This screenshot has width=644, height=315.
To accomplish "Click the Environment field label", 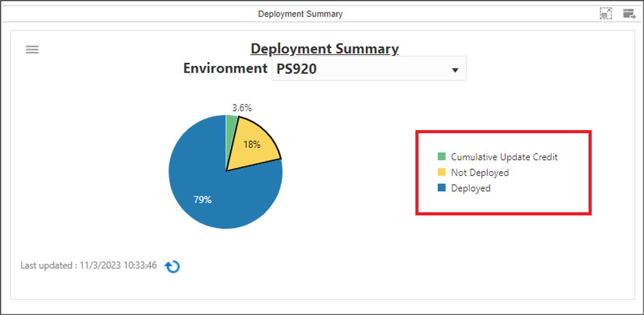I will (x=225, y=68).
